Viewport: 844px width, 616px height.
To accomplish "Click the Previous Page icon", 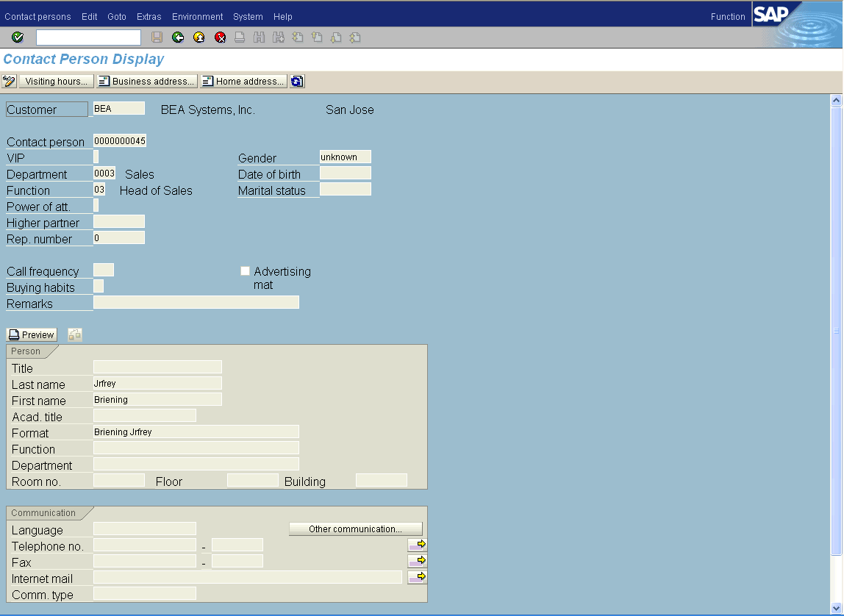I will (x=317, y=37).
